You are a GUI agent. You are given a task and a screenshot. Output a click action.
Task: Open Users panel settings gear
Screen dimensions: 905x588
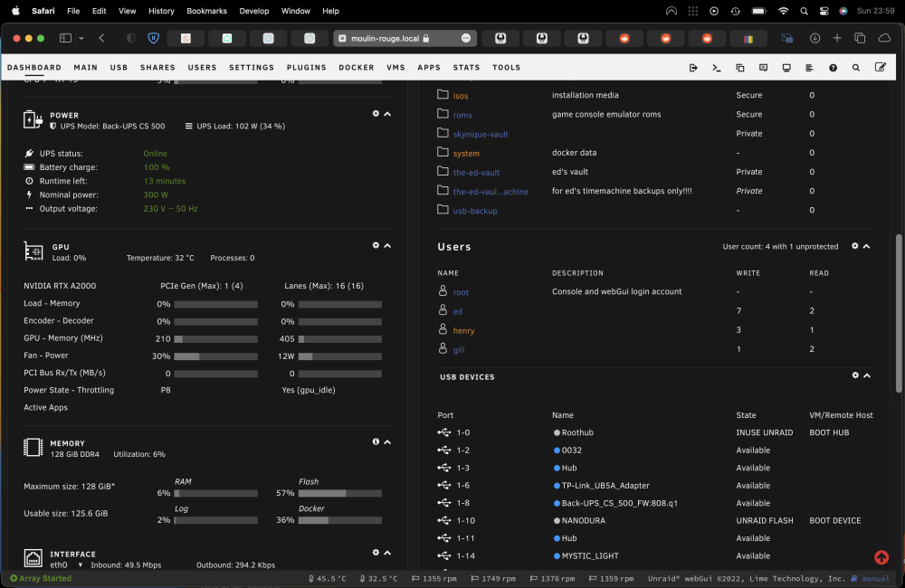(855, 246)
